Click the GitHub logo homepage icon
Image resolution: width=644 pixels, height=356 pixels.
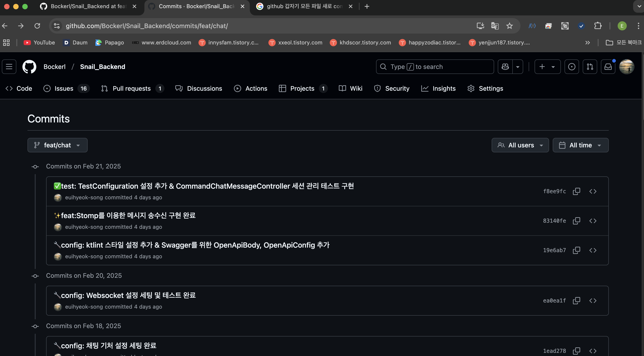click(x=29, y=67)
